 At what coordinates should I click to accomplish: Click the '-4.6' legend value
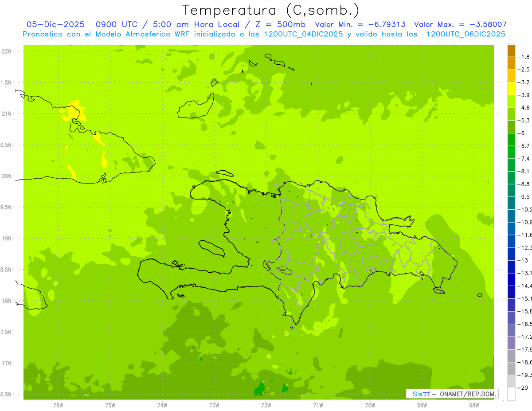[x=524, y=108]
